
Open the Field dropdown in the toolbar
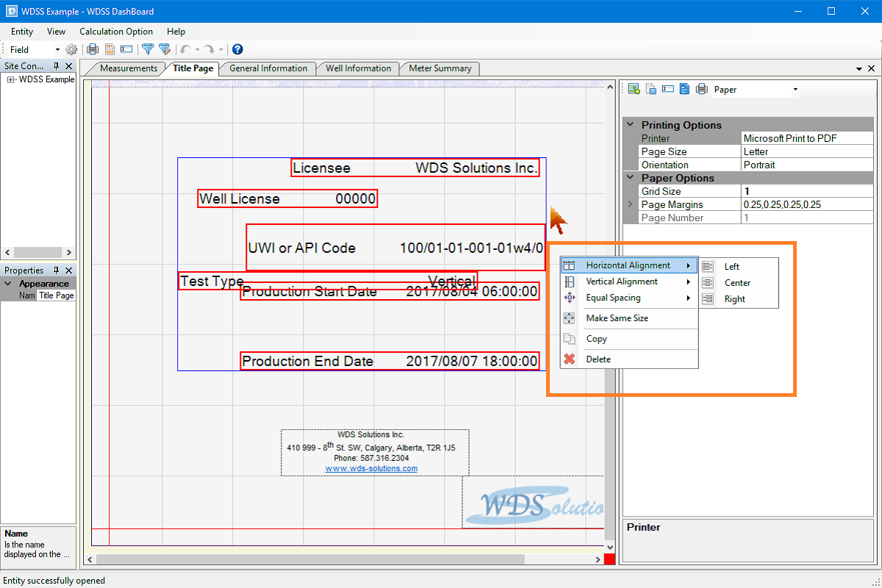(58, 49)
